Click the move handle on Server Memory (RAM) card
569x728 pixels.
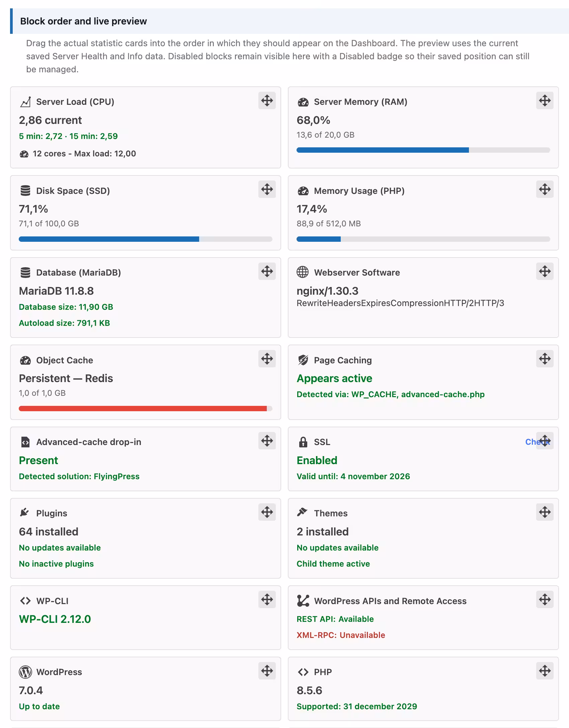coord(545,100)
